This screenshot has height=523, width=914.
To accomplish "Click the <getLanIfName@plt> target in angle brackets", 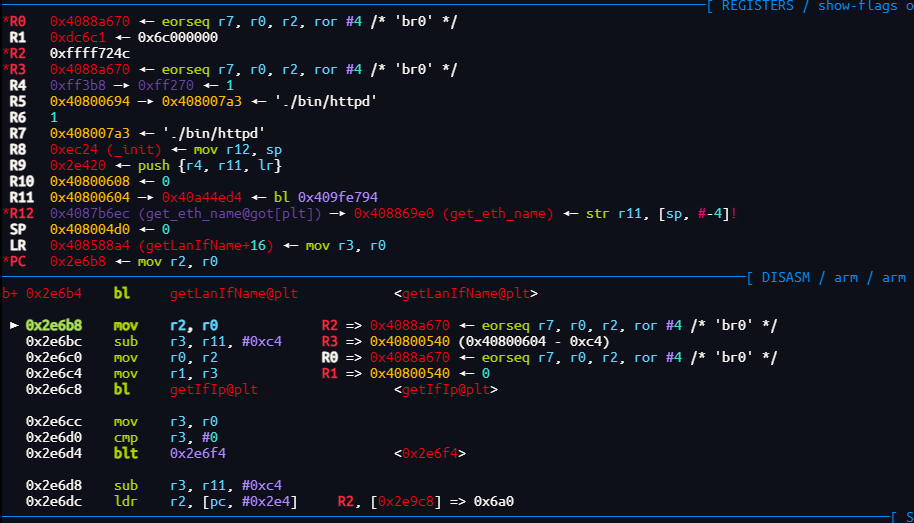I will coord(466,293).
